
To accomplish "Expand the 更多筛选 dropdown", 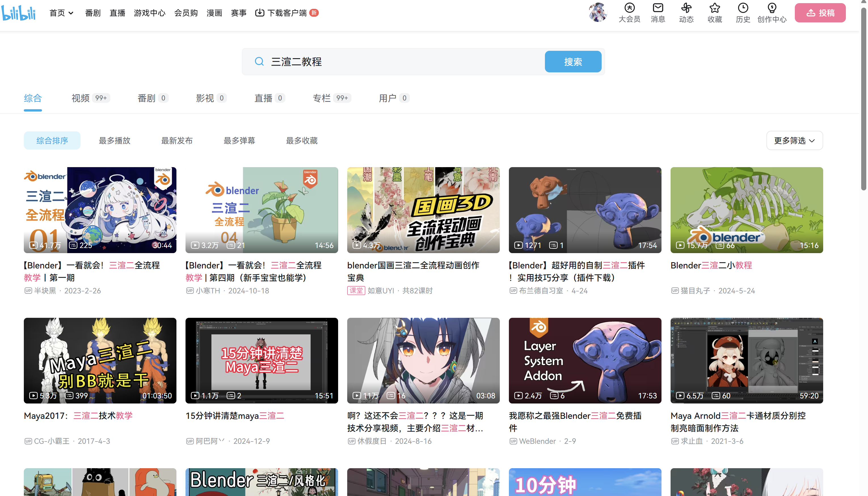I will [x=794, y=140].
